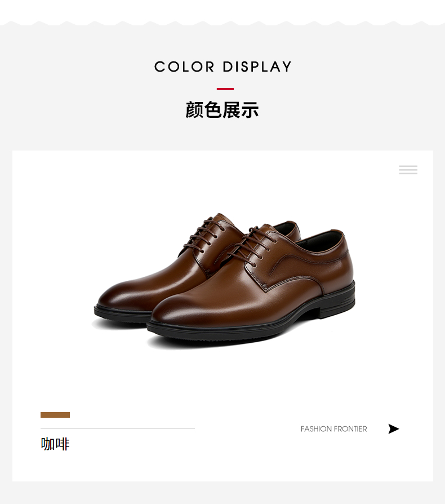Click the black arrow next to FASHION FRONTIER
Viewport: 445px width, 504px height.
click(x=393, y=429)
